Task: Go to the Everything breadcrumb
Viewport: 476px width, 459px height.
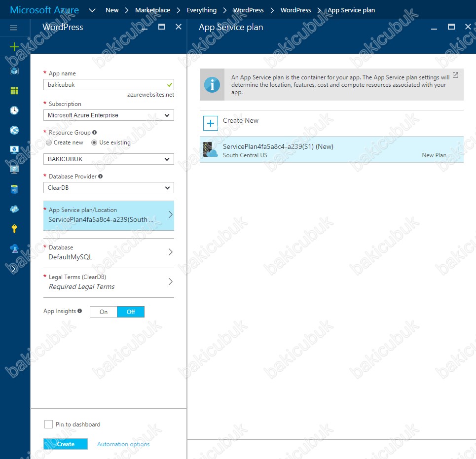Action: click(202, 10)
